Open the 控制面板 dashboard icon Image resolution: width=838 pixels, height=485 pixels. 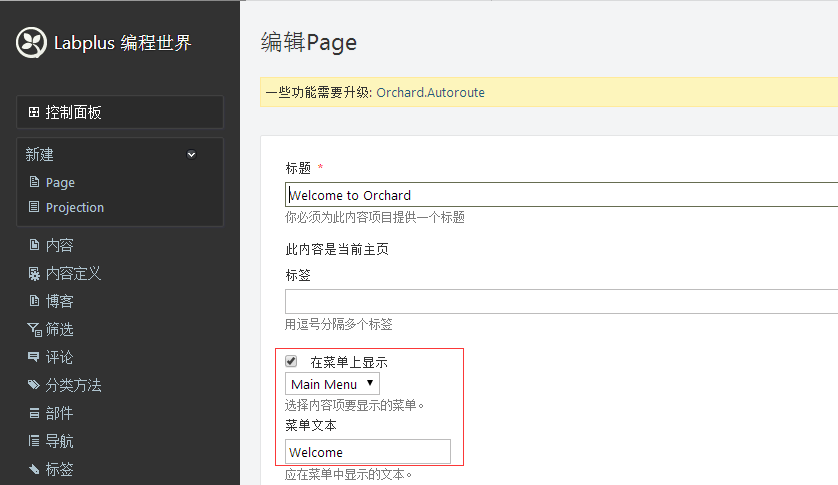(34, 112)
